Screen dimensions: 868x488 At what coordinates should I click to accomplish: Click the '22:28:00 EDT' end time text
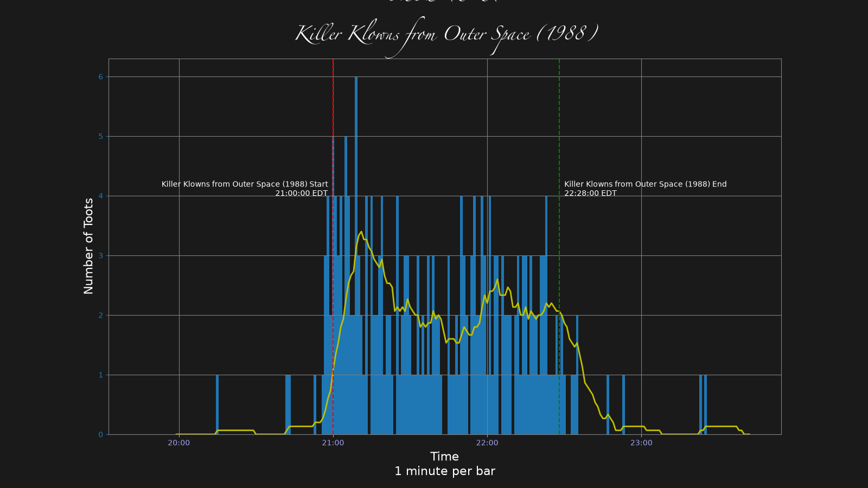(590, 193)
